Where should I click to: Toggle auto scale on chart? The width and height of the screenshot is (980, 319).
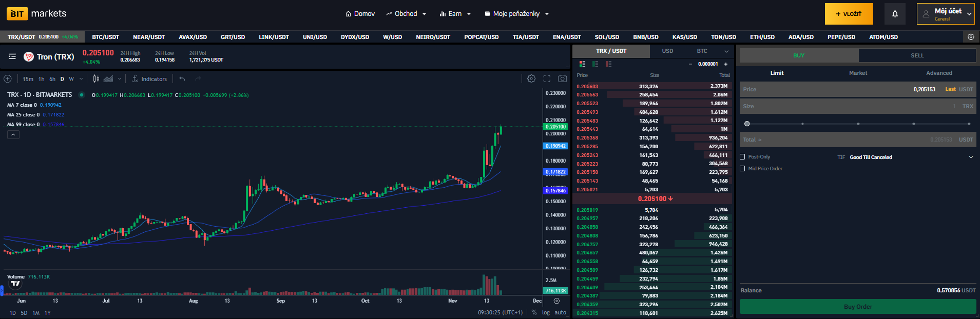pos(560,312)
